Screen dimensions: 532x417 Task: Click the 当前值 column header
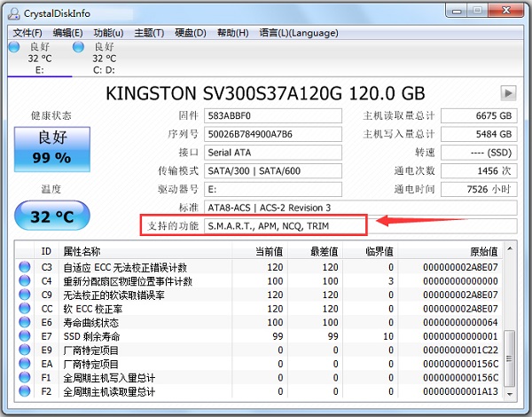click(x=260, y=251)
